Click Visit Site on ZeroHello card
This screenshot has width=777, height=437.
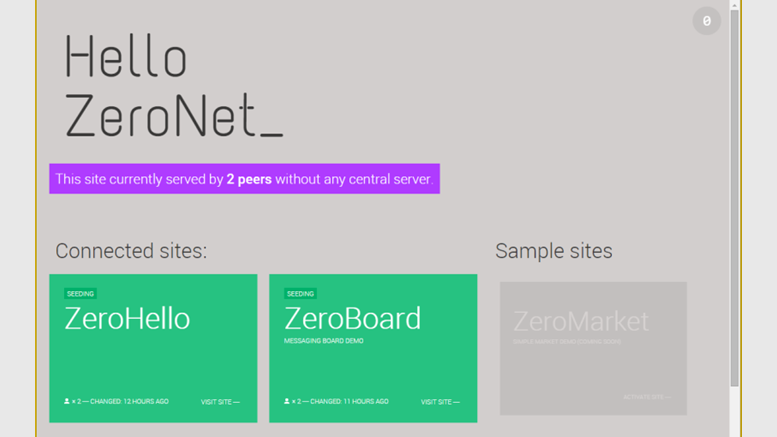[220, 402]
